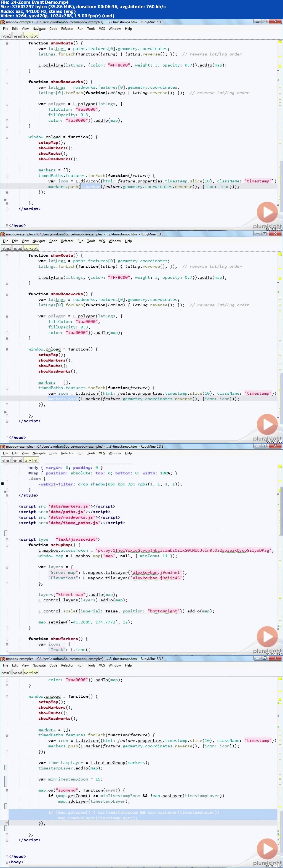Collapse function showRoadworks in the 00:02:39 frame
This screenshot has height=868, width=283.
point(7,294)
